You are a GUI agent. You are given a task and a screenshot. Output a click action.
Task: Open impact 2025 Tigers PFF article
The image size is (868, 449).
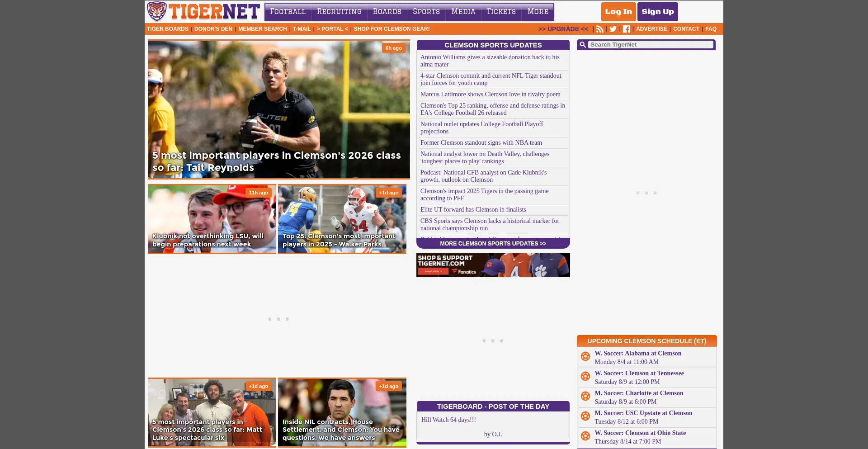coord(485,194)
